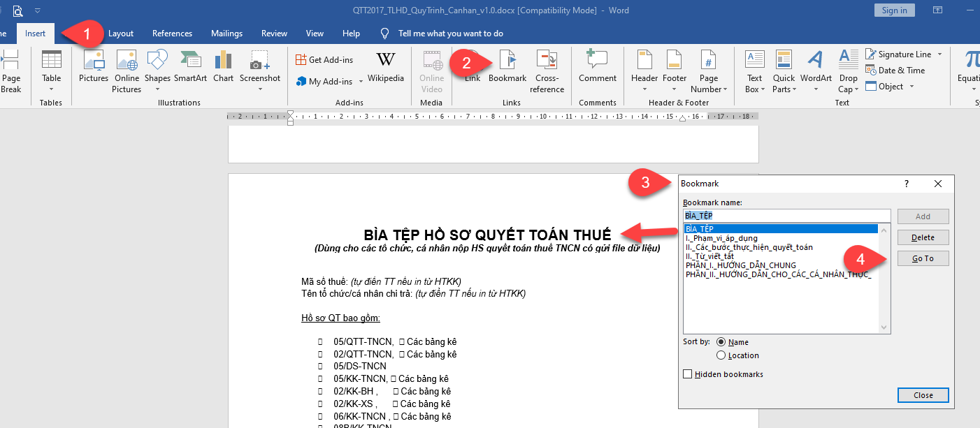980x428 pixels.
Task: Switch to the Layout tab
Action: [121, 33]
